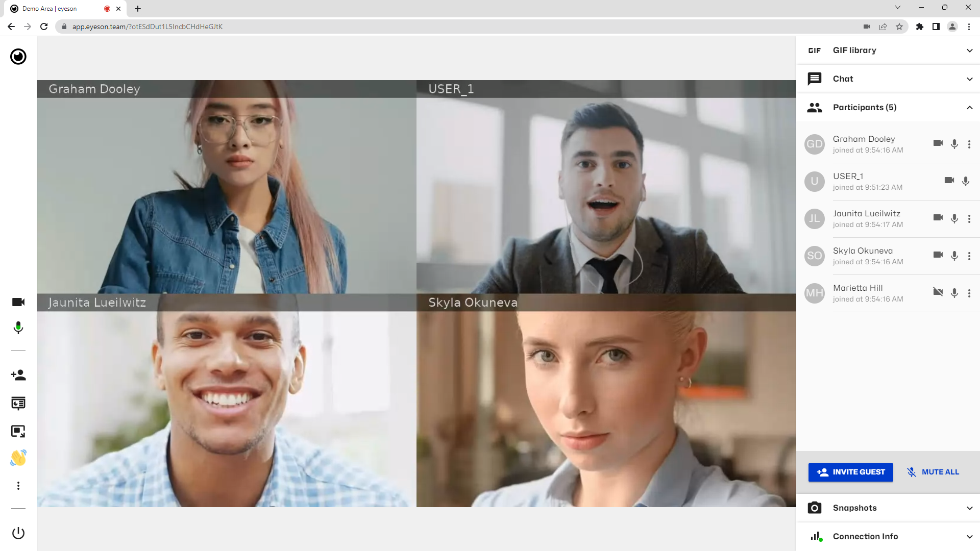This screenshot has width=980, height=551.
Task: Expand the Connection Info section
Action: (970, 536)
